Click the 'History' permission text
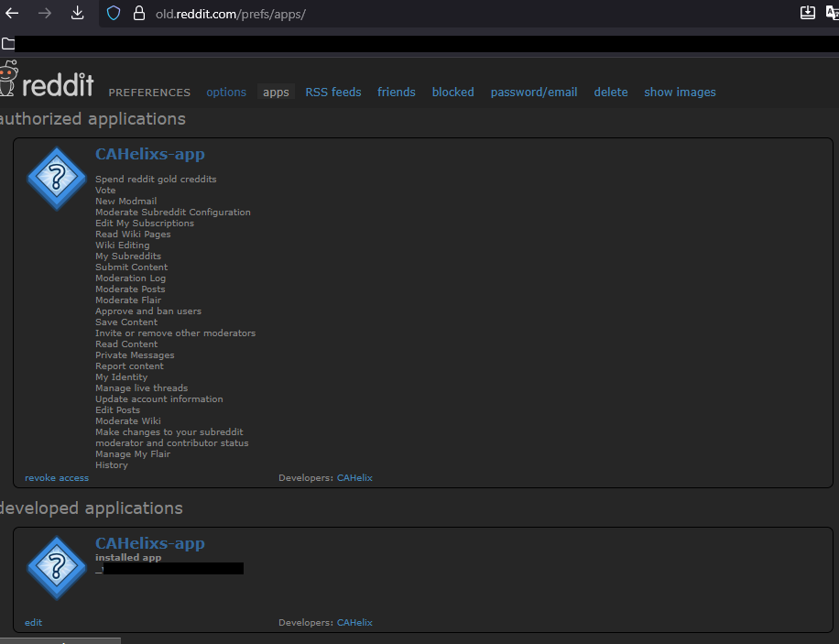The width and height of the screenshot is (839, 644). point(112,465)
